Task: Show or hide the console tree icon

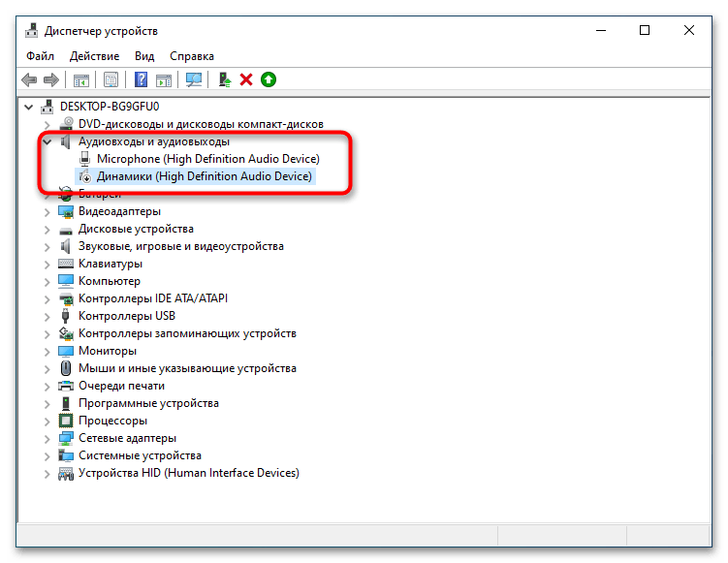Action: [x=81, y=79]
